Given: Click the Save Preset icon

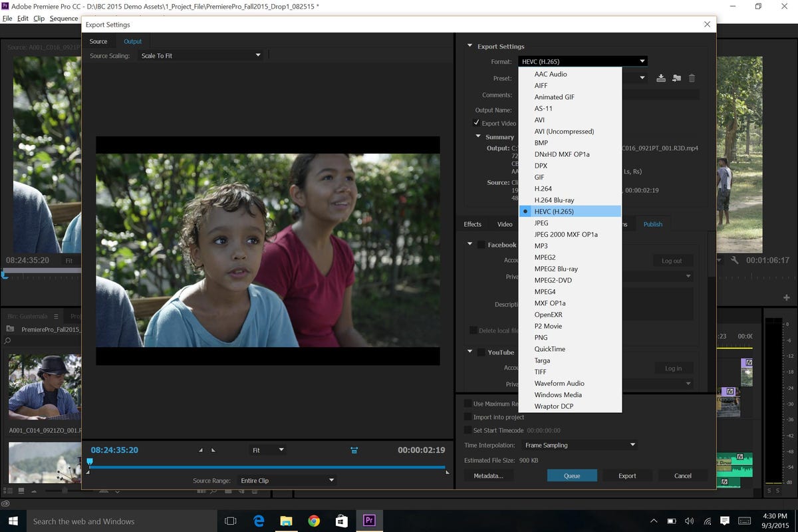Looking at the screenshot, I should coord(661,78).
